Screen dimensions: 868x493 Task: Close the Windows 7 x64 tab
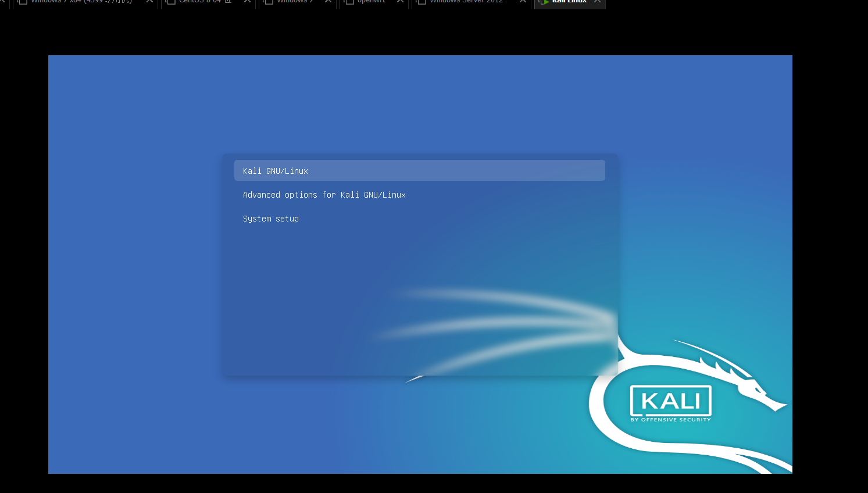tap(149, 2)
